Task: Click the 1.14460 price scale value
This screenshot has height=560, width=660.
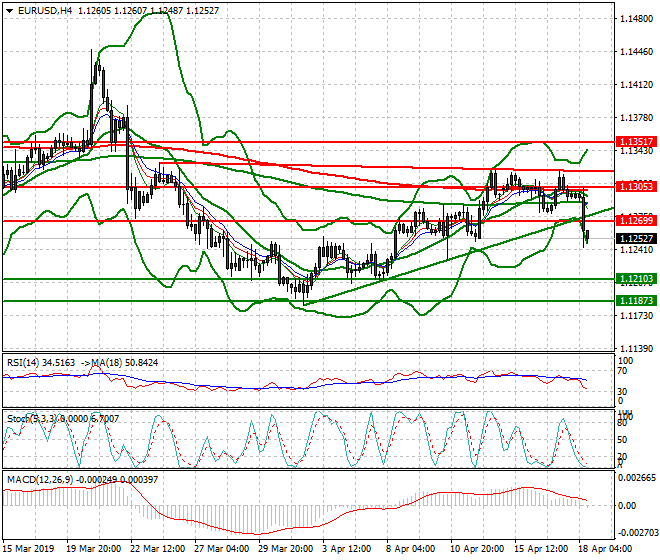Action: [x=637, y=52]
